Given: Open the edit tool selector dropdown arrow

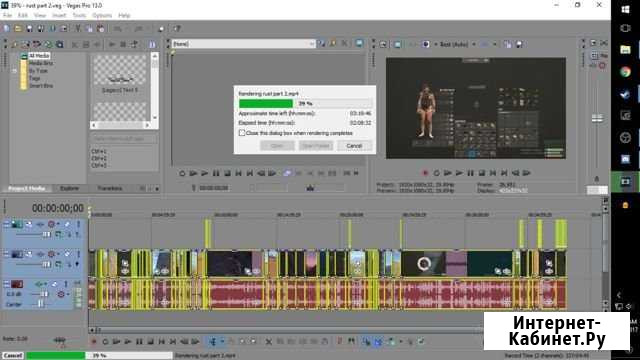Looking at the screenshot, I should tap(222, 342).
